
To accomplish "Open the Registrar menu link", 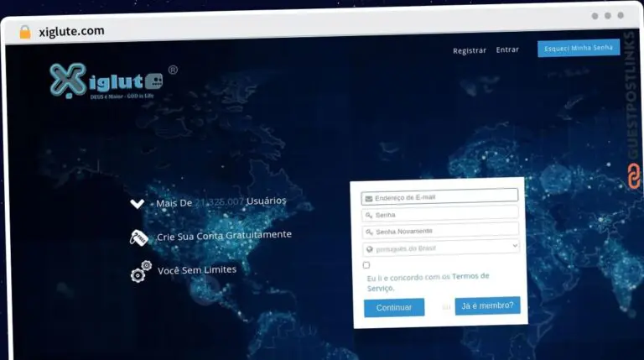I will 470,50.
